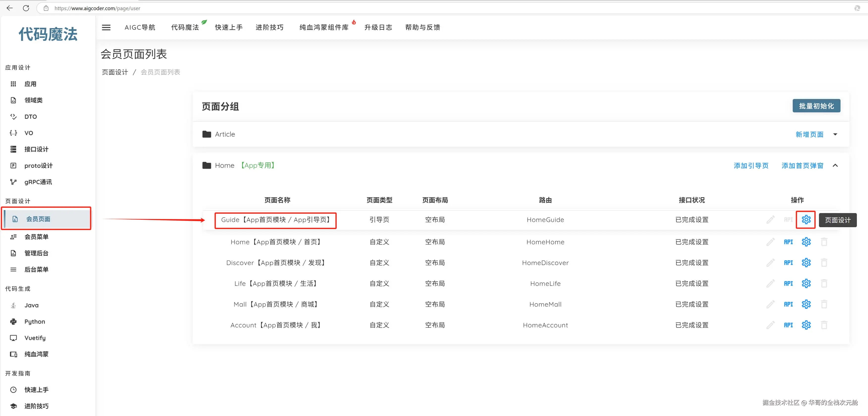Click the 页面设计 breadcrumb
This screenshot has width=868, height=416.
[x=115, y=72]
